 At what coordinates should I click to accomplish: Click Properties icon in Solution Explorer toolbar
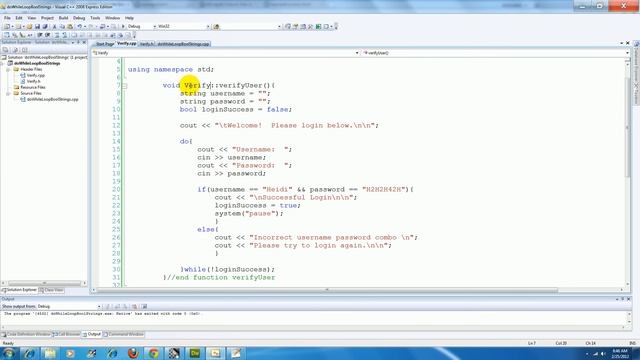pyautogui.click(x=5, y=50)
